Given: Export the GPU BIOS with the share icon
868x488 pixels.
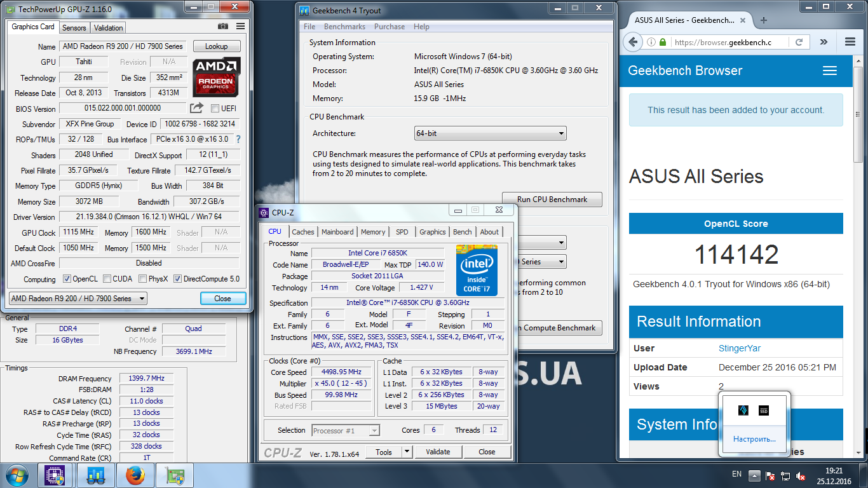Looking at the screenshot, I should click(x=197, y=108).
